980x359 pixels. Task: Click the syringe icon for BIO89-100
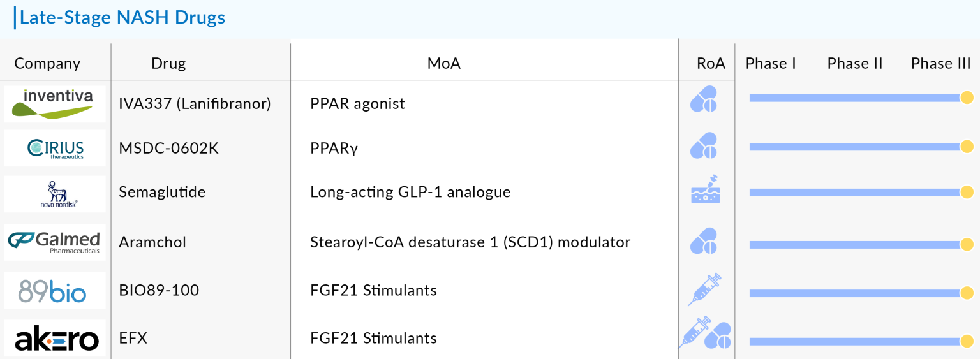704,289
